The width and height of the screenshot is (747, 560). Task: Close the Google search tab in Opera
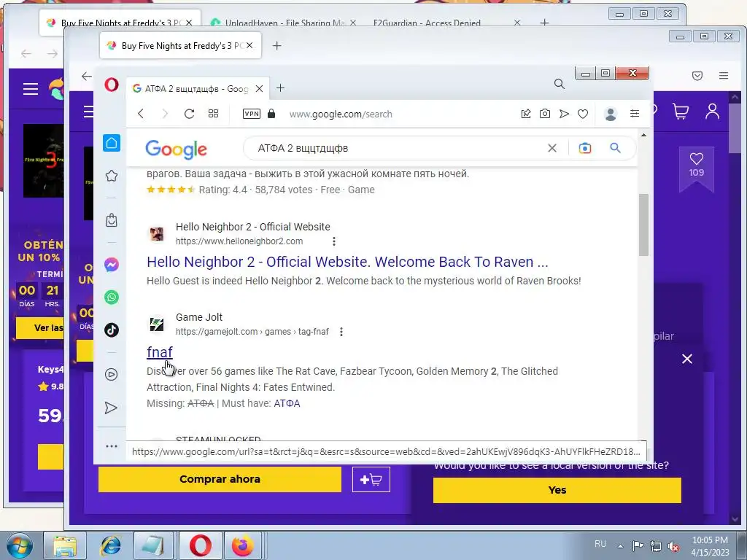point(259,88)
